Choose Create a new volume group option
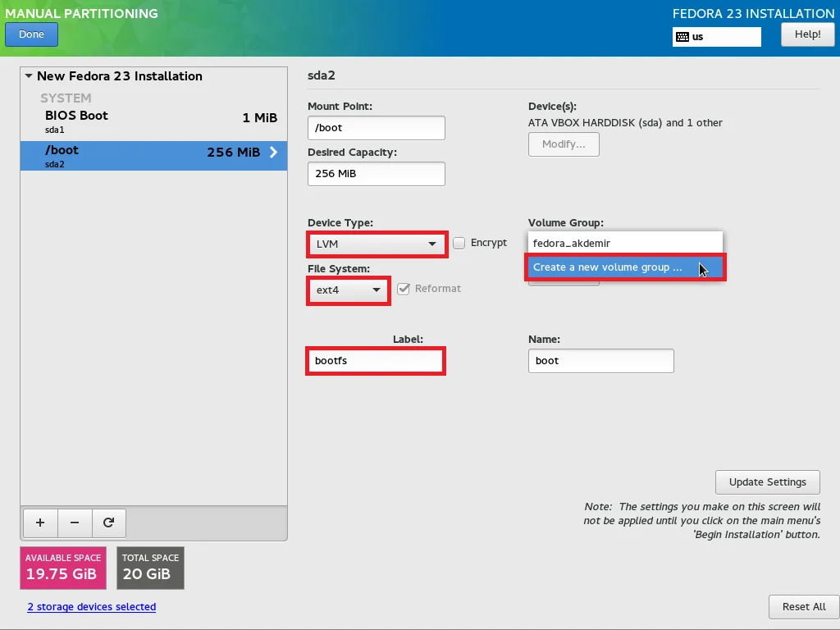Screen dimensions: 840x630 click(625, 267)
